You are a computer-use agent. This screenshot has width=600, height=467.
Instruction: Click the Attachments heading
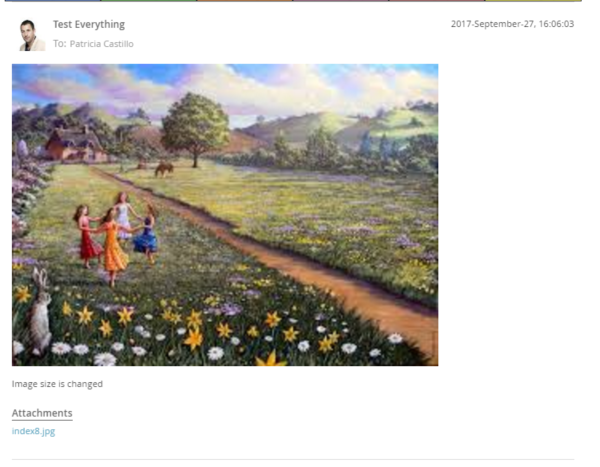point(42,413)
